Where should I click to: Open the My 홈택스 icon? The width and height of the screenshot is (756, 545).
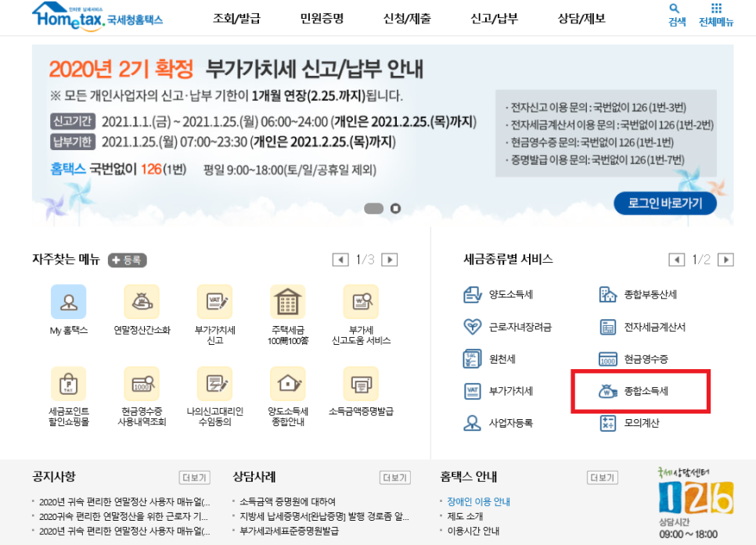click(68, 302)
